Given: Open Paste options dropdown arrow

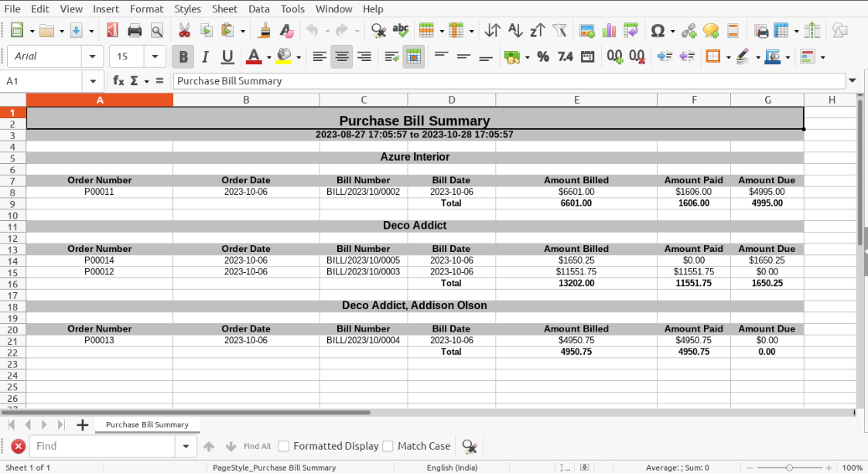Looking at the screenshot, I should 242,31.
